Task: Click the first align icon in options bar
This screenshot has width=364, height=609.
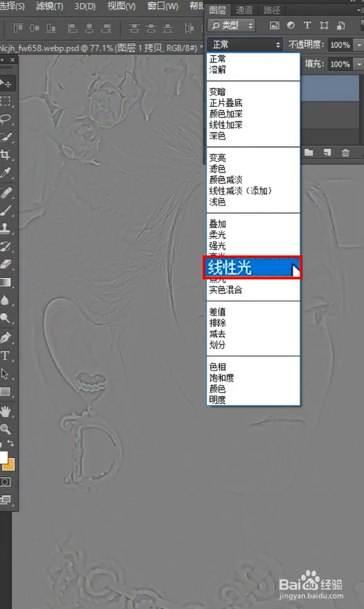Action: click(18, 28)
